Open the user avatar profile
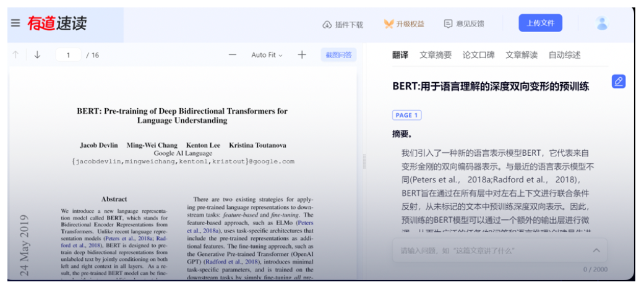The height and width of the screenshot is (290, 644). (x=602, y=23)
